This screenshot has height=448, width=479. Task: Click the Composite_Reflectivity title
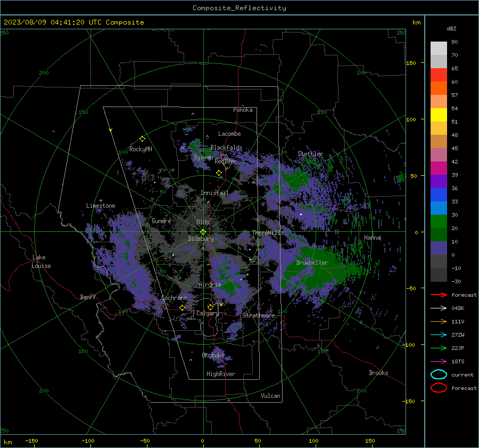tap(240, 8)
